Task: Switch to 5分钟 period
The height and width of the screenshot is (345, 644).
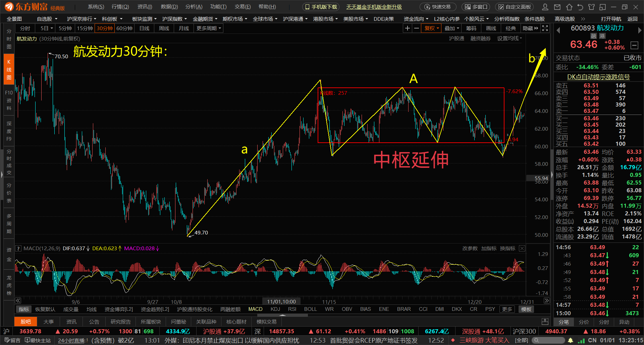Action: (x=65, y=28)
